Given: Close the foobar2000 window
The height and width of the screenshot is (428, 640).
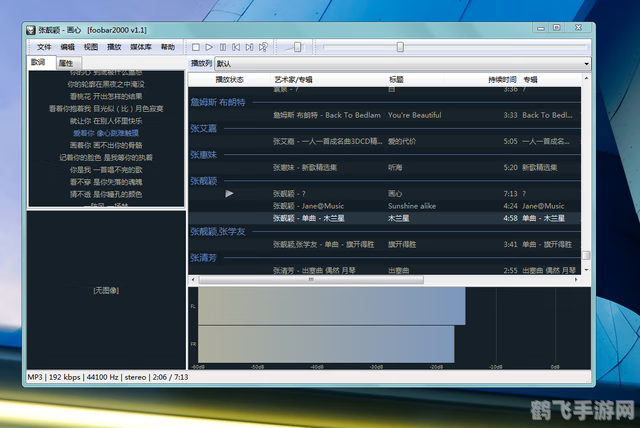Looking at the screenshot, I should 578,28.
